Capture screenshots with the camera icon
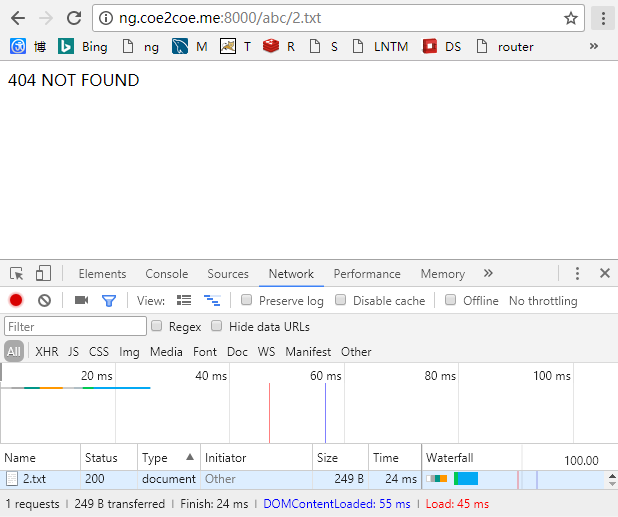The image size is (618, 517). [81, 300]
